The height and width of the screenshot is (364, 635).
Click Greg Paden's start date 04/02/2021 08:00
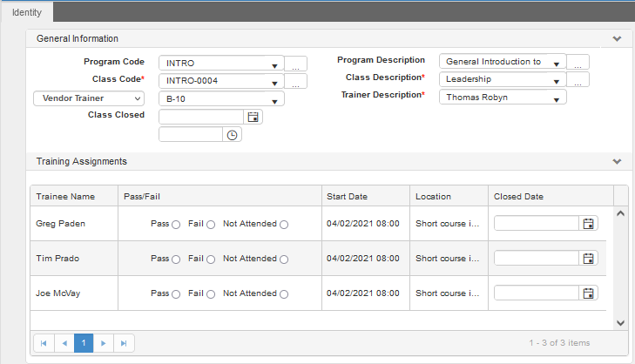[363, 224]
